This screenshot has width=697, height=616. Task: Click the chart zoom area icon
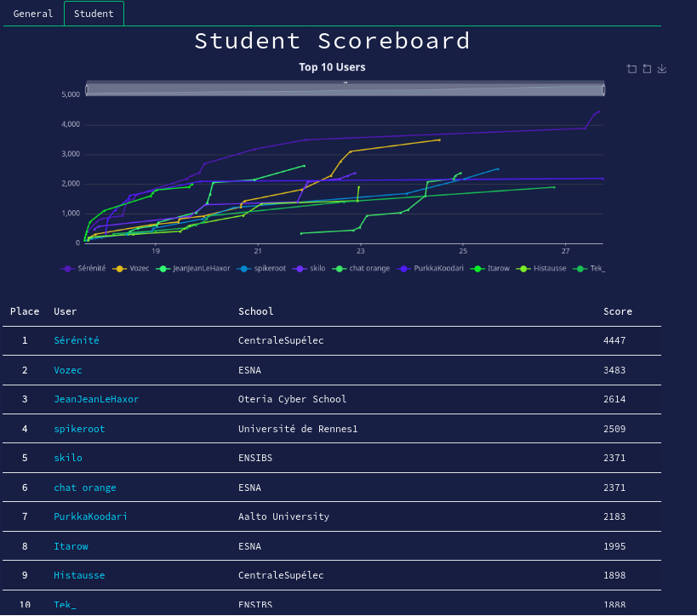(x=631, y=69)
